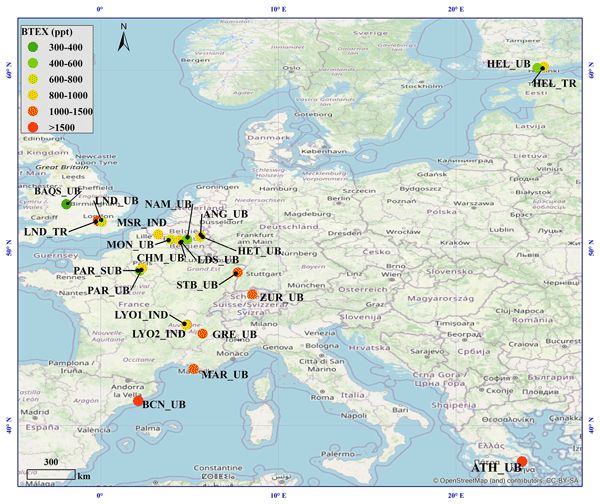Select the PAR_SUB marker near Paris
The image size is (600, 504).
[x=141, y=269]
